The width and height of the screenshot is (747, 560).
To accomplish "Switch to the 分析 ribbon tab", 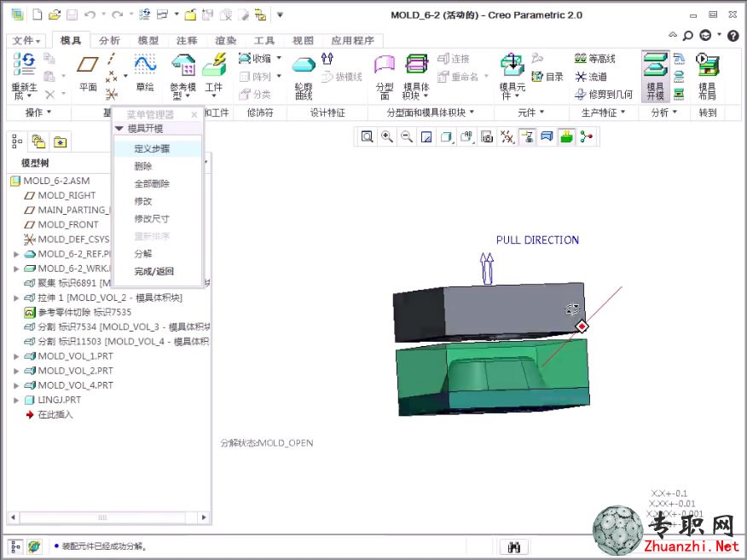I will coord(109,40).
